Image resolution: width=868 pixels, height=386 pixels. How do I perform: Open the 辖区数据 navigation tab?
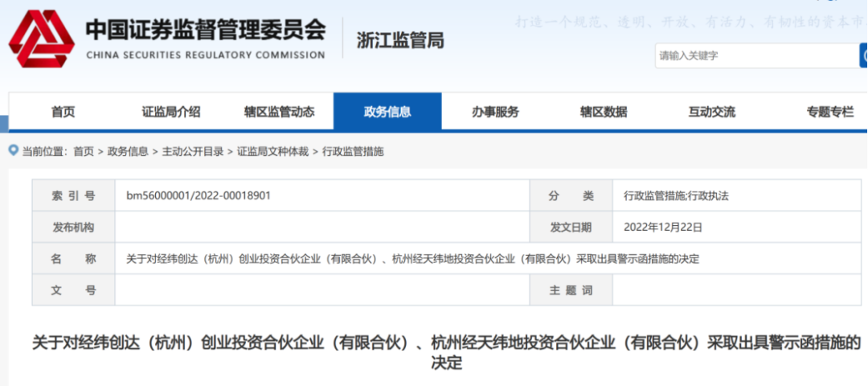pyautogui.click(x=604, y=112)
